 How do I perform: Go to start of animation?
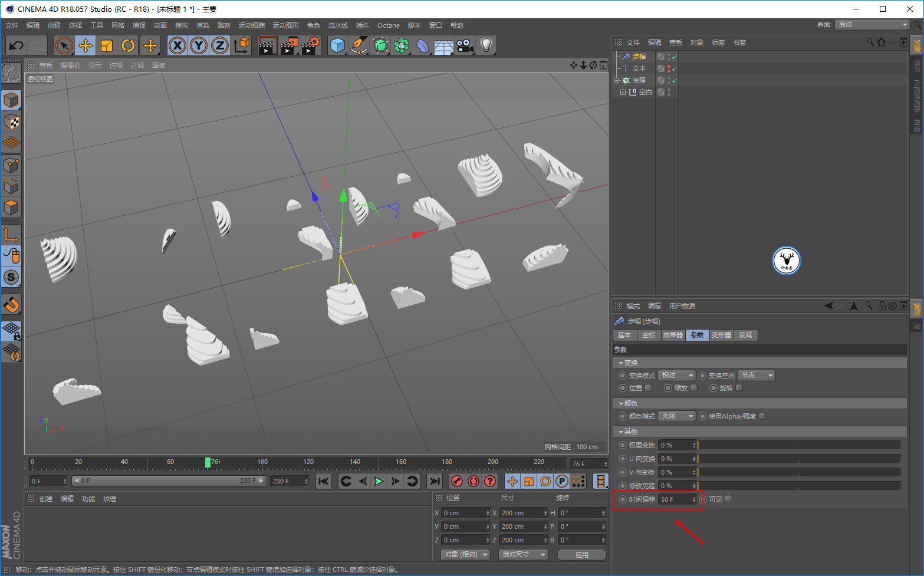click(324, 481)
